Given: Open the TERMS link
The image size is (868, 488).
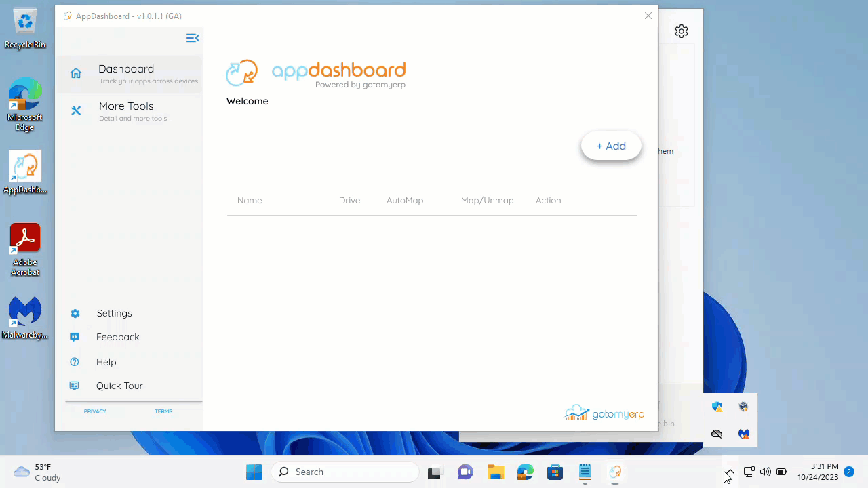Looking at the screenshot, I should 163,411.
